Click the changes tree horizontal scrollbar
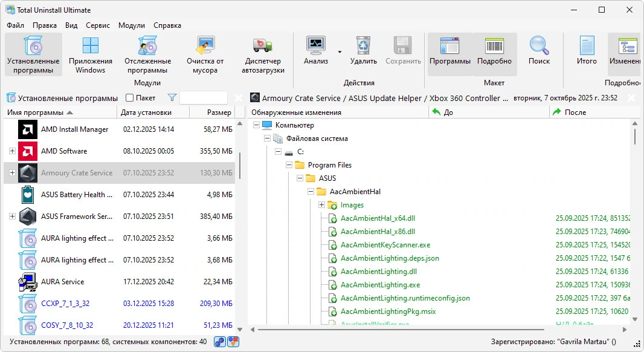The width and height of the screenshot is (644, 352). pyautogui.click(x=401, y=330)
